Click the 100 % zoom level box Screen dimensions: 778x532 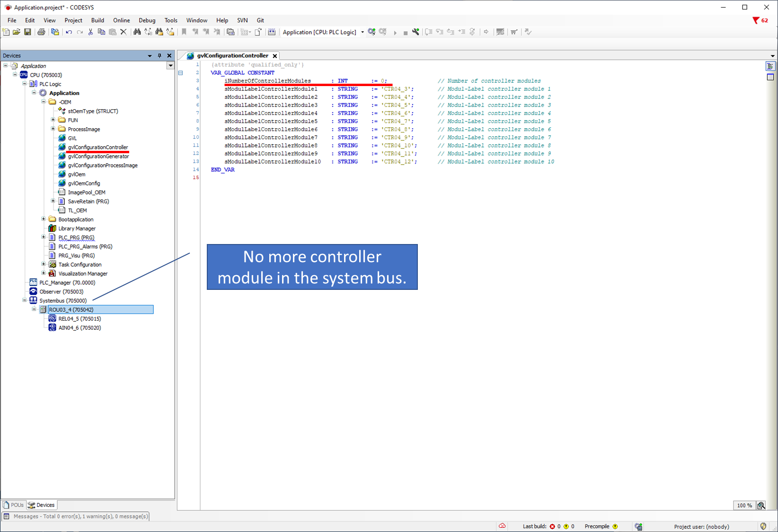click(744, 506)
